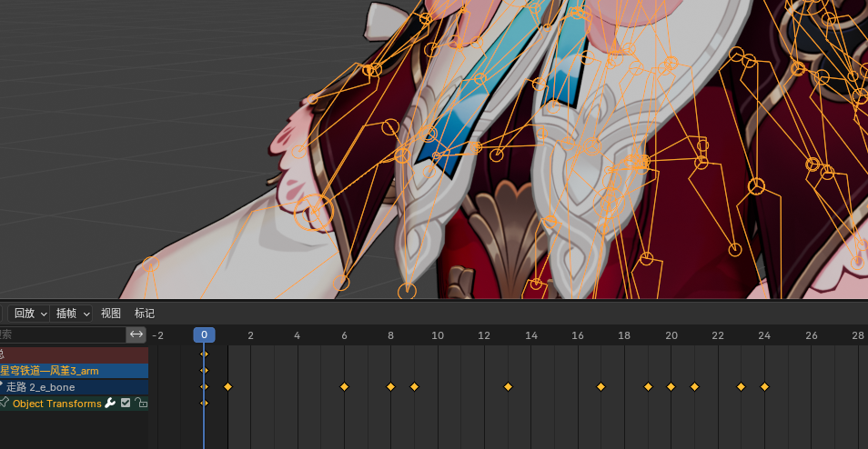Select the 走路 2_e_bone keyframe at frame 8

[x=391, y=386]
